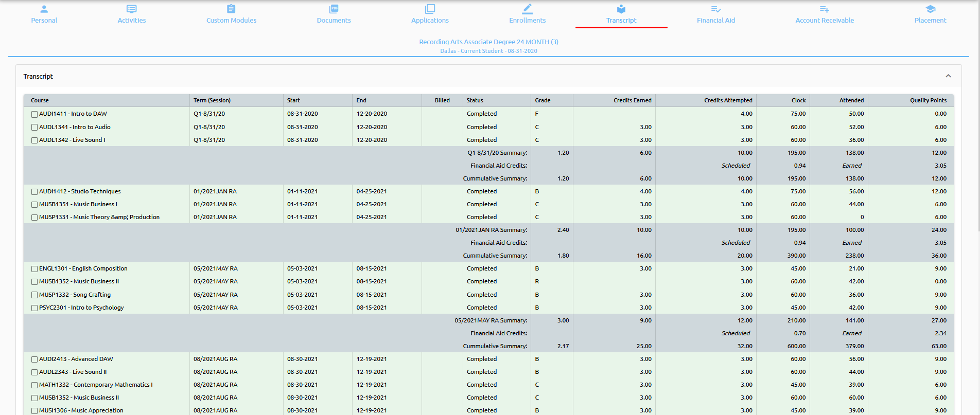Open the Documents PDF icon
This screenshot has height=415, width=980.
tap(334, 9)
